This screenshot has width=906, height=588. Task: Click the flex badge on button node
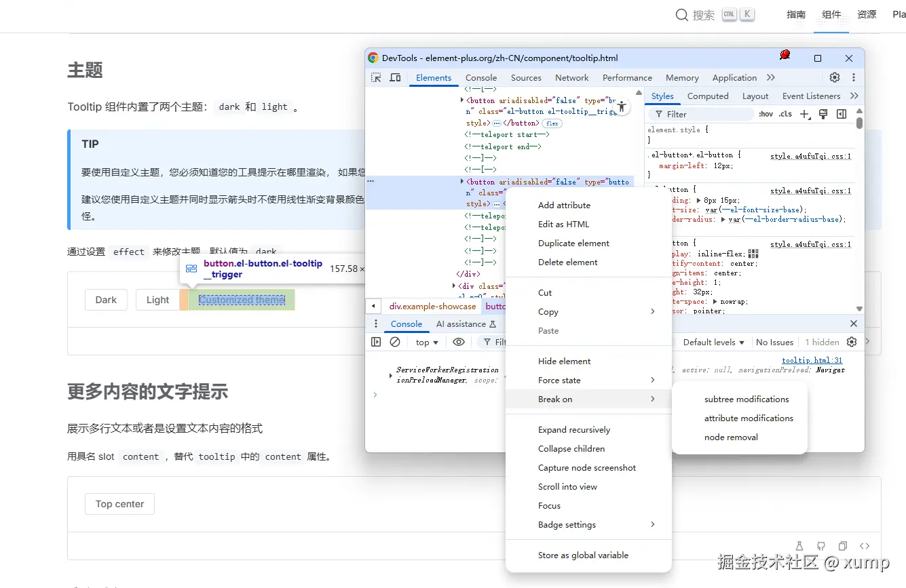coord(552,123)
